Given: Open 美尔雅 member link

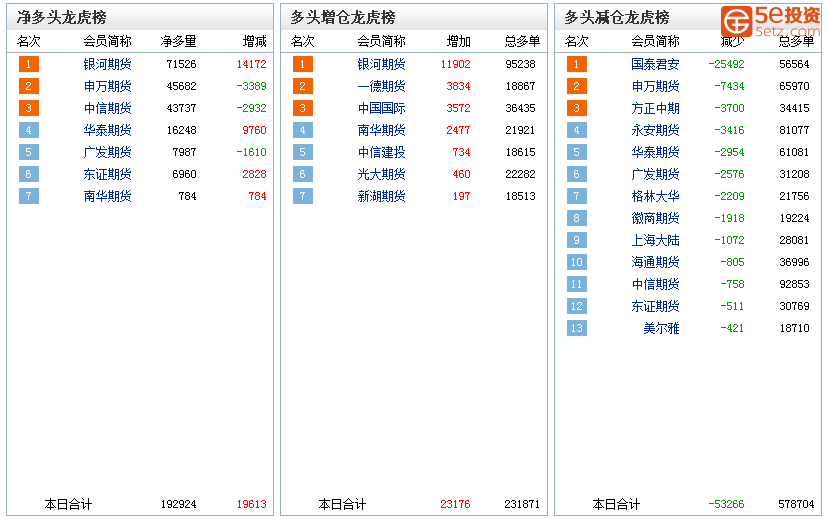Looking at the screenshot, I should coord(661,328).
